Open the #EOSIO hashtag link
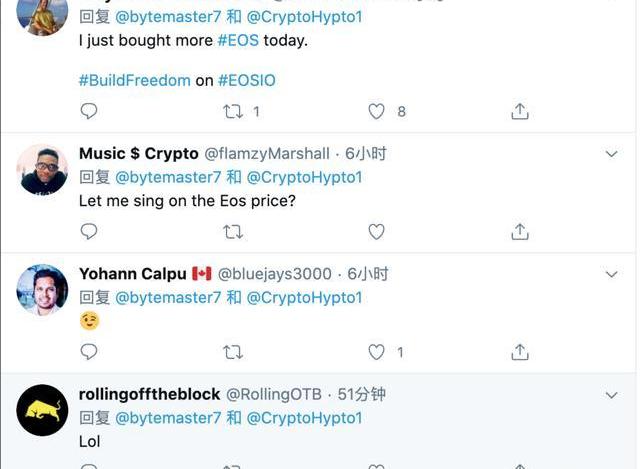 click(246, 80)
